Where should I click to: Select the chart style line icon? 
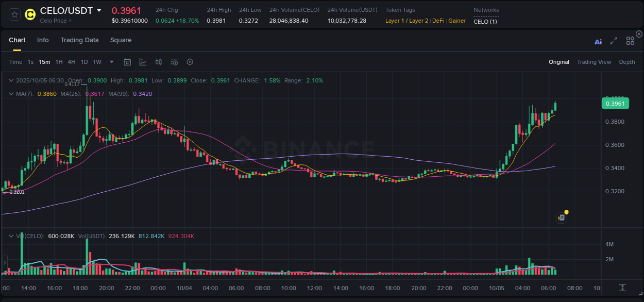tap(143, 61)
